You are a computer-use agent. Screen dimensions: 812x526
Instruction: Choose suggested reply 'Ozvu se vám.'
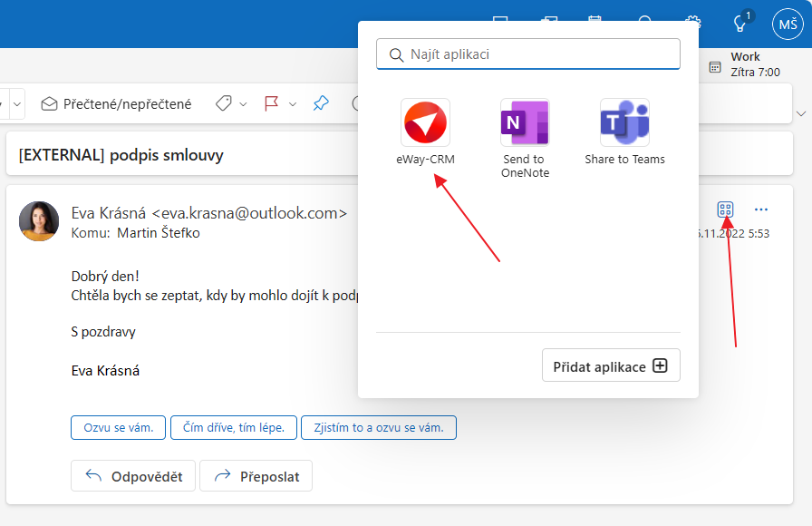coord(118,427)
